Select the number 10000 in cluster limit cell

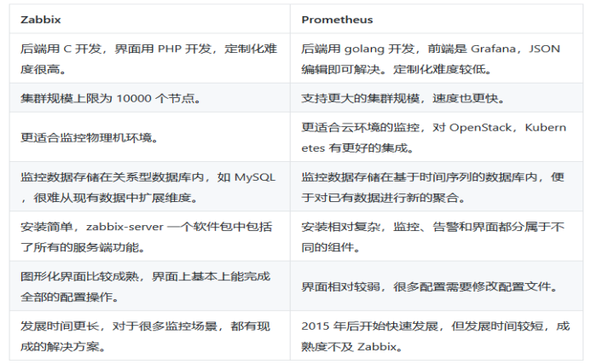click(130, 100)
